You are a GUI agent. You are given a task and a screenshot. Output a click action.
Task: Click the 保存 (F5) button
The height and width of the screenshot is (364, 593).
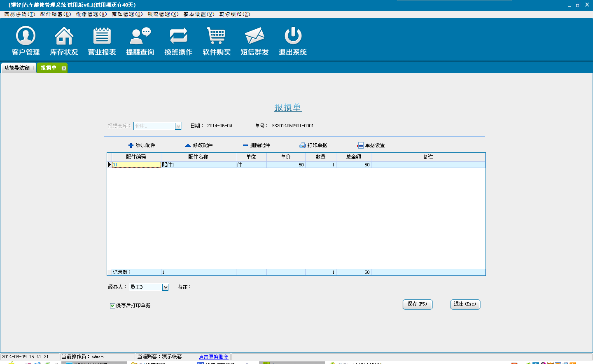click(417, 304)
